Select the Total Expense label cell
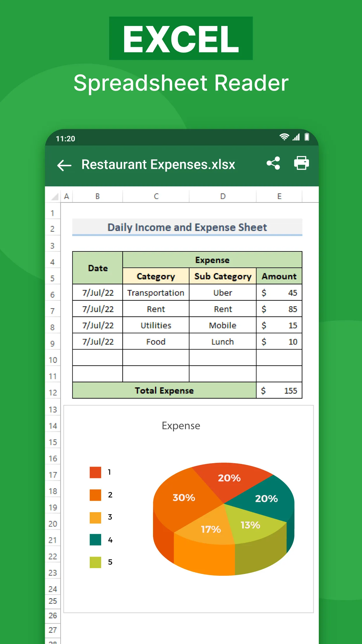Viewport: 362px width, 644px height. pos(164,391)
